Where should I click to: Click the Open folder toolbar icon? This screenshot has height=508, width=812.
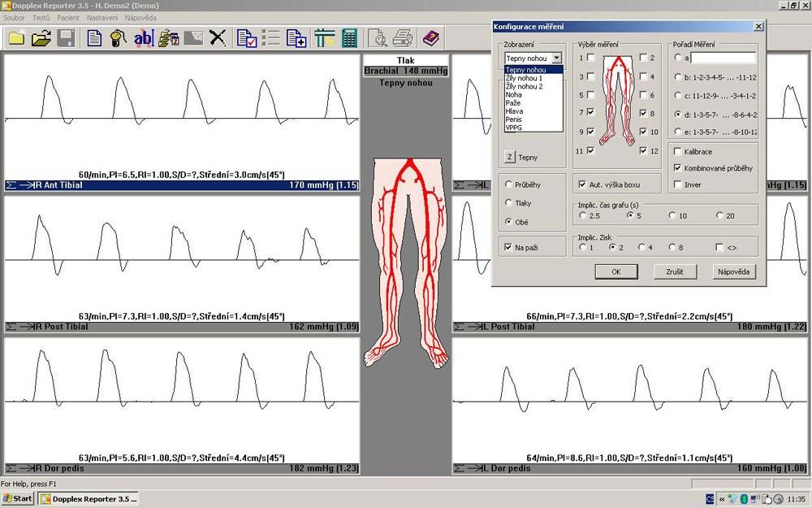[41, 37]
